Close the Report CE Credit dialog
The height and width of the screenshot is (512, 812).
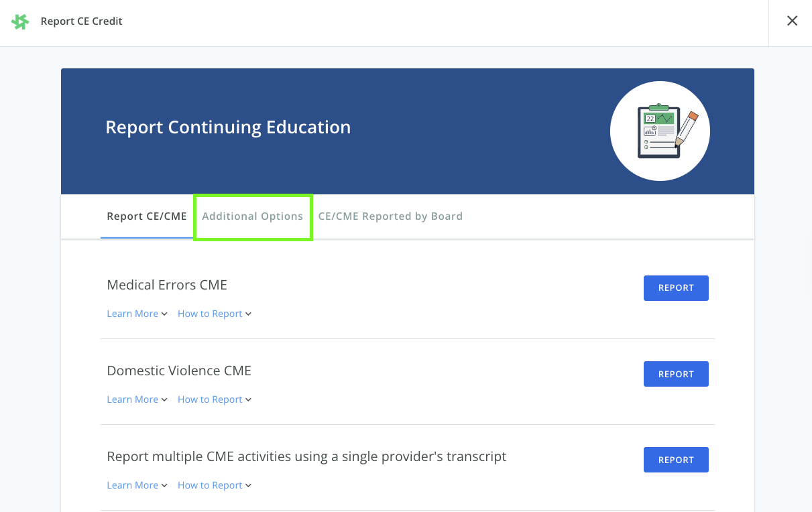pyautogui.click(x=792, y=21)
